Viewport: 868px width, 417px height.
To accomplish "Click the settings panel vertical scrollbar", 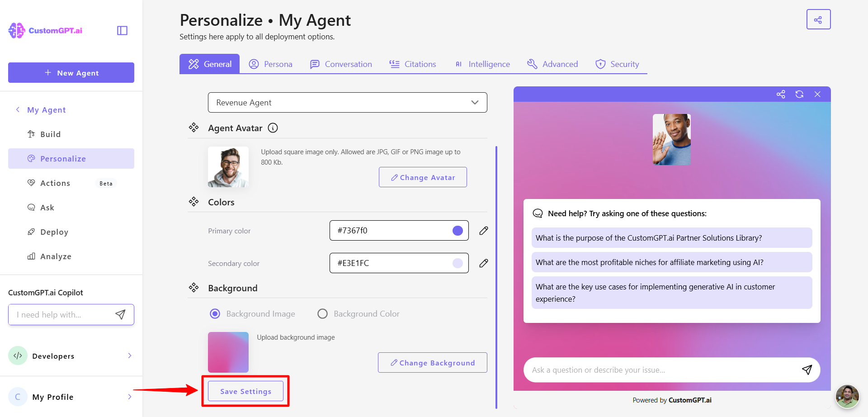I will click(x=496, y=277).
